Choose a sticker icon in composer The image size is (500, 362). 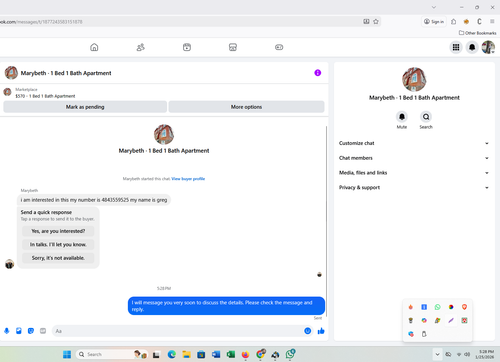click(x=31, y=331)
